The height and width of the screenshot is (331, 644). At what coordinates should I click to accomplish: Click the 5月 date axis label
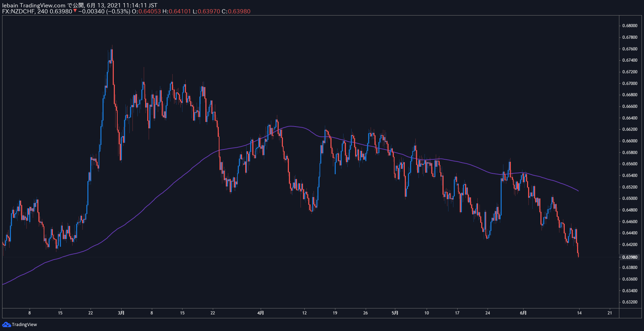click(x=395, y=313)
